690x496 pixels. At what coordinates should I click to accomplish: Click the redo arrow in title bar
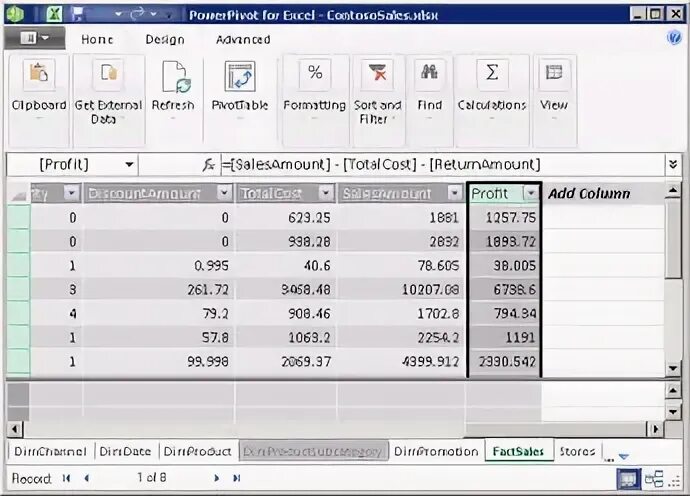[137, 14]
